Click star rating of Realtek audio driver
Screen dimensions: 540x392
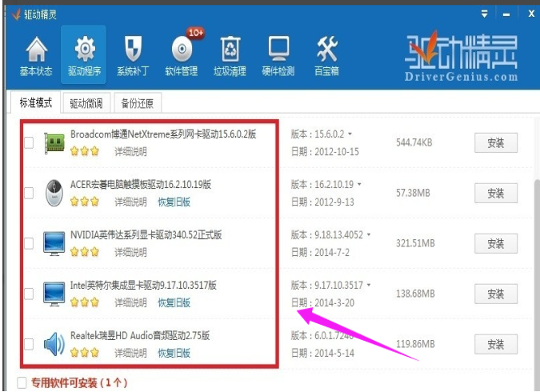(84, 353)
